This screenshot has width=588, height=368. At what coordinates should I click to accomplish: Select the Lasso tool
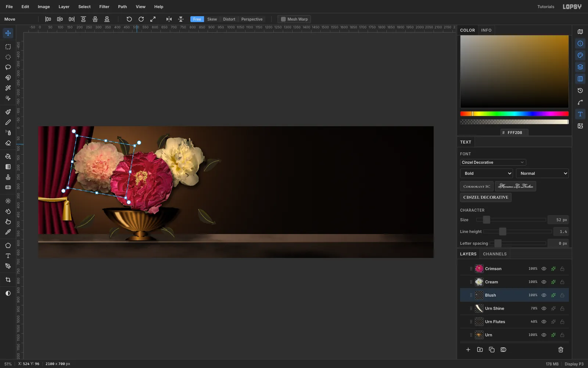(8, 67)
